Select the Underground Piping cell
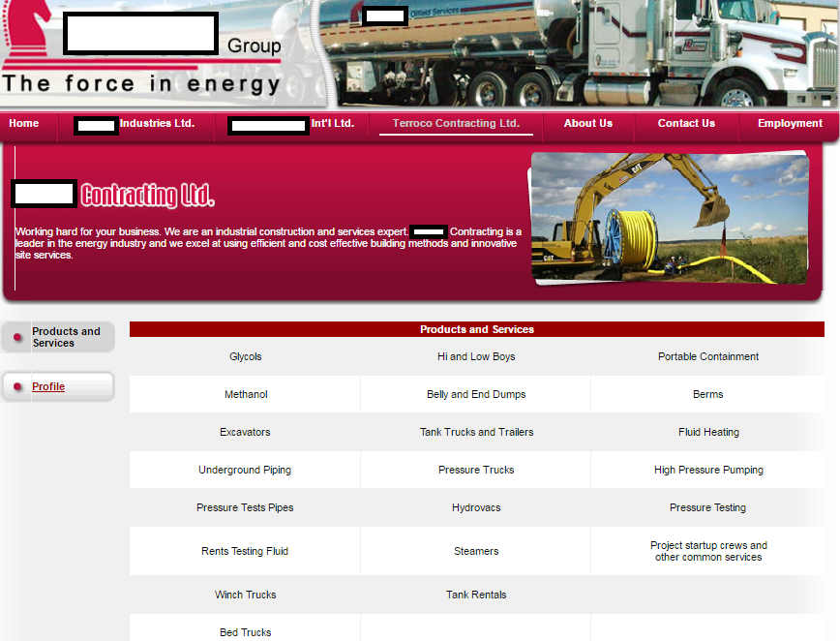This screenshot has height=641, width=840. coord(246,470)
